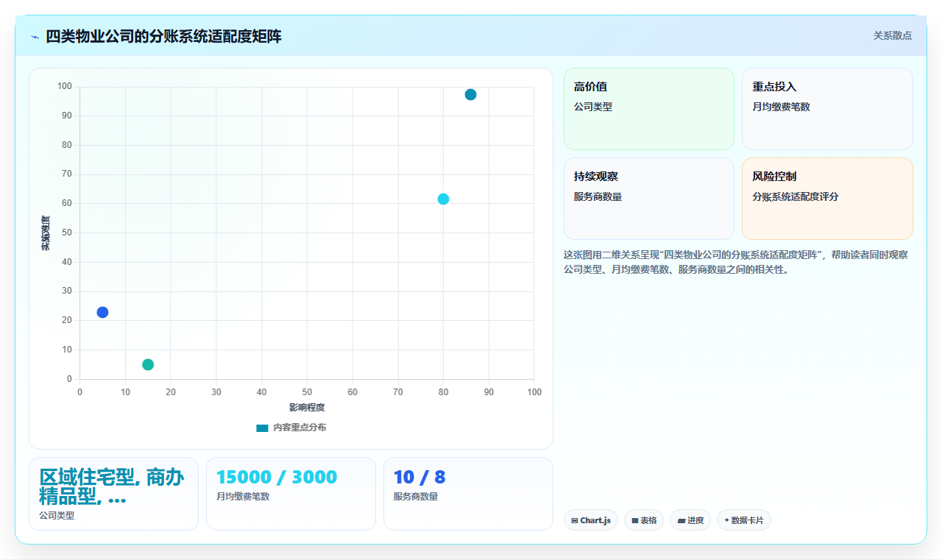Click the 实施难度 y-axis title
Image resolution: width=942 pixels, height=560 pixels.
pos(46,233)
